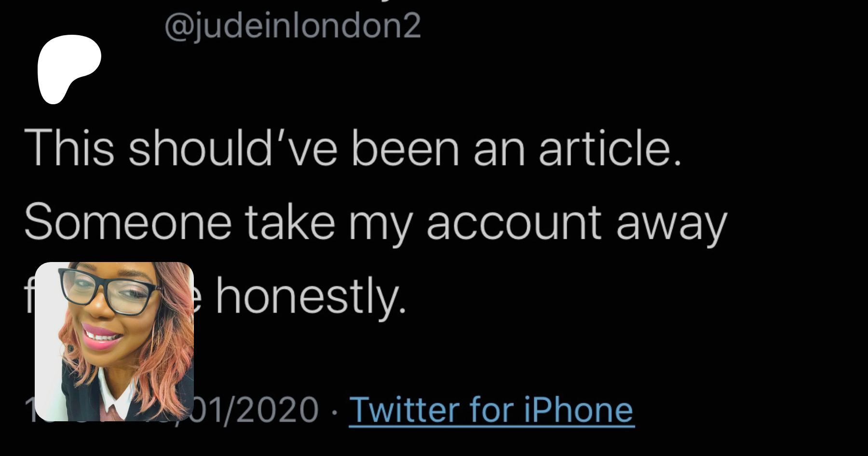Screen dimensions: 868x456
Task: Click the word "iPhone" in the source link
Action: 578,410
